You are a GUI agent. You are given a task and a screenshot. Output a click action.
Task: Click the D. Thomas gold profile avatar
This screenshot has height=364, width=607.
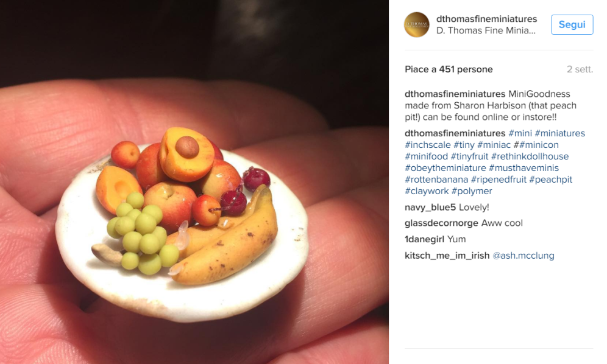click(416, 24)
